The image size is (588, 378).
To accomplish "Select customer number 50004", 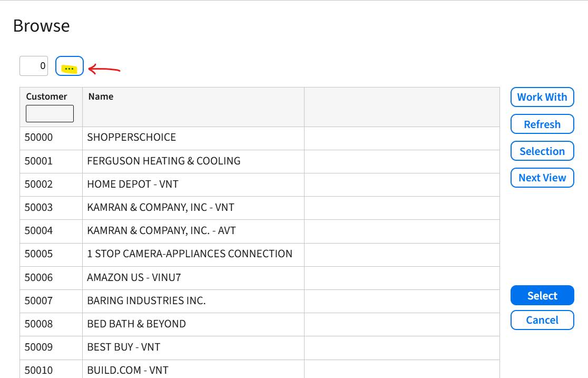I will click(38, 231).
